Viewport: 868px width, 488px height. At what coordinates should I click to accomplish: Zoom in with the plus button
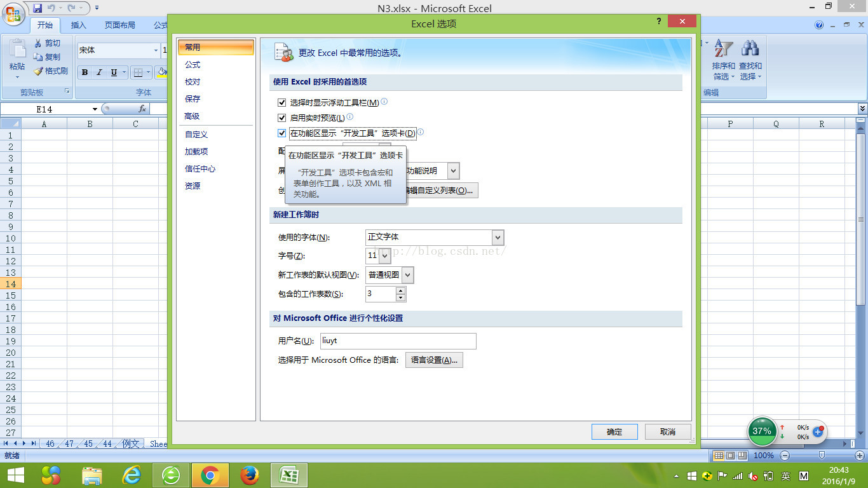coord(860,456)
